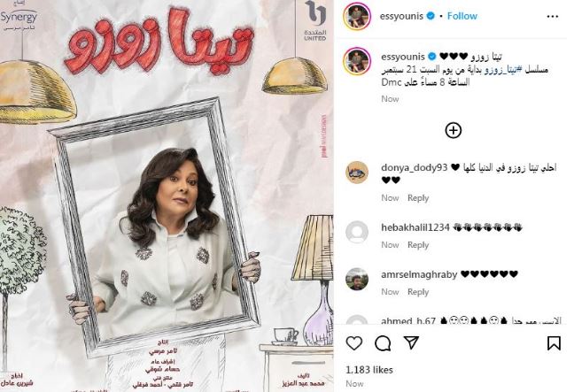This screenshot has height=392, width=574.
Task: Open donya_dody93 avatar
Action: click(x=357, y=173)
